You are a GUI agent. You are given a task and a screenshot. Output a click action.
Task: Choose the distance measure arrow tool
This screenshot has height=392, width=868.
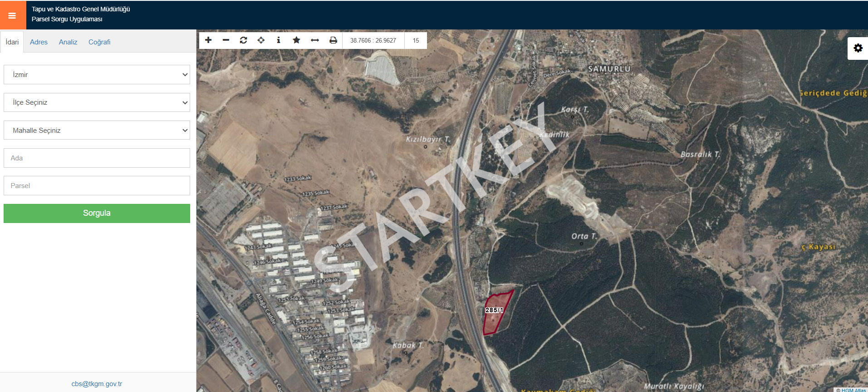(315, 40)
